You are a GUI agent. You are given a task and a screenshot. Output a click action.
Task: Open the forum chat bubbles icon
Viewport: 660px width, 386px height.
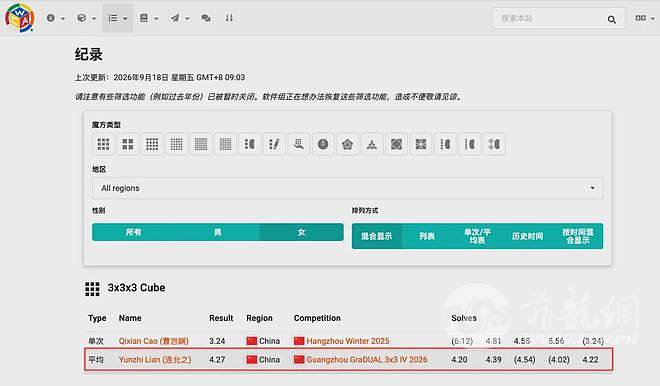click(x=206, y=18)
